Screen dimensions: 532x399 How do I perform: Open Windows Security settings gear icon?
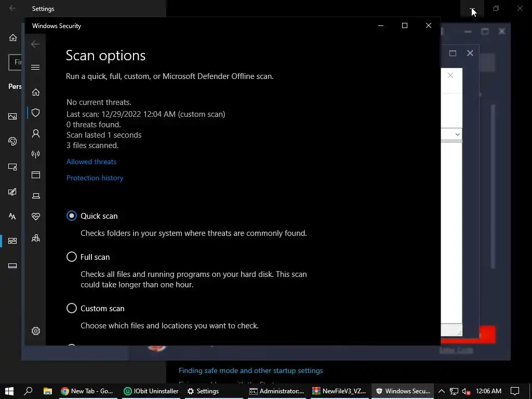tap(36, 331)
